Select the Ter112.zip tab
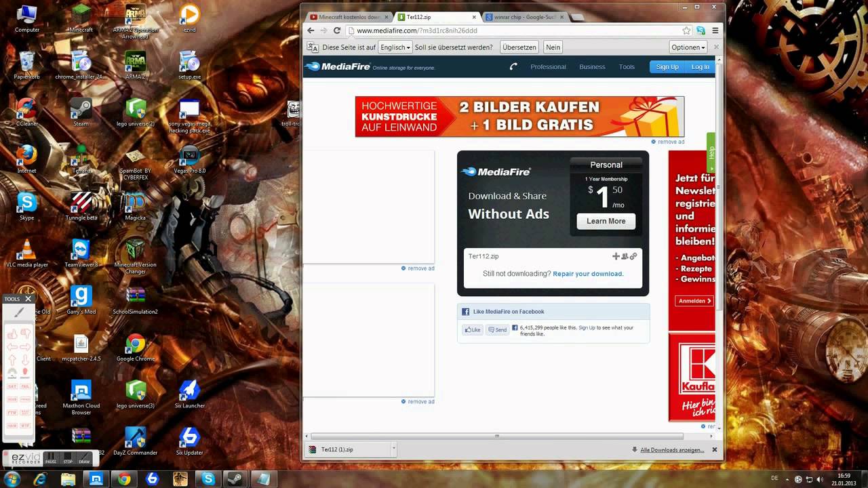This screenshot has width=868, height=488. [437, 16]
